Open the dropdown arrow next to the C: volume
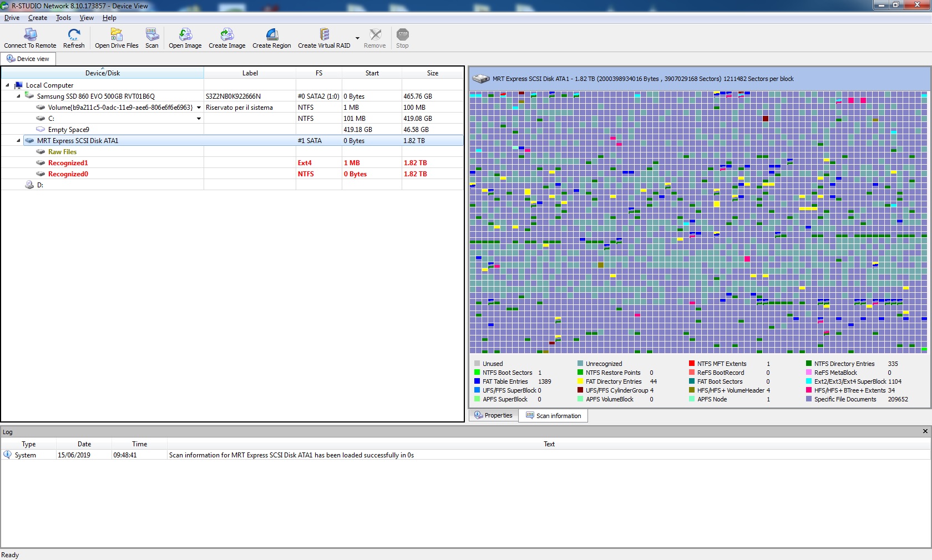The image size is (932, 560). pyautogui.click(x=199, y=119)
